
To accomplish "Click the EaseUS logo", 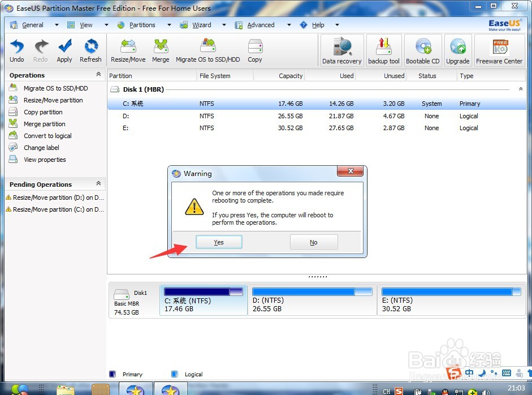I will 504,25.
